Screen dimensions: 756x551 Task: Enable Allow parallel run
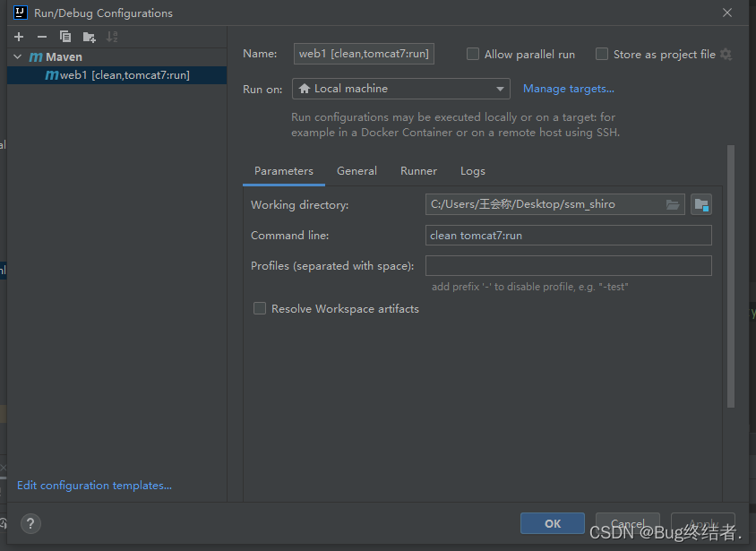473,55
